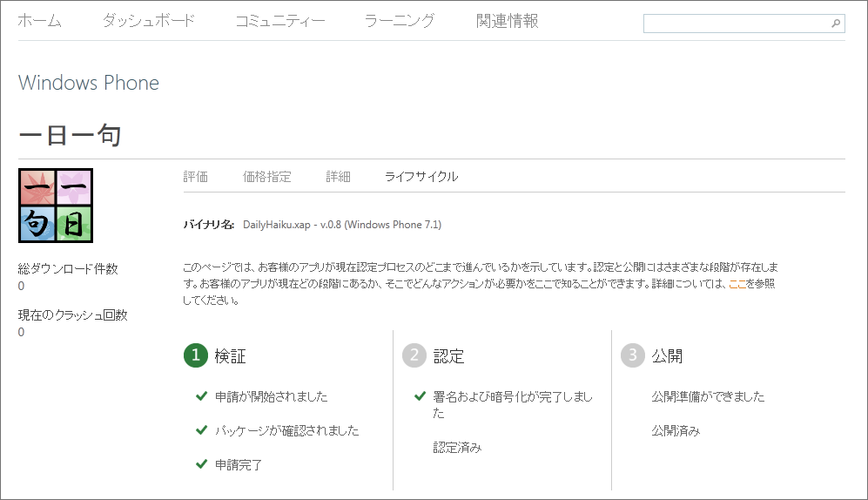
Task: Click checkmark beside 申請が開始されました
Action: click(201, 396)
